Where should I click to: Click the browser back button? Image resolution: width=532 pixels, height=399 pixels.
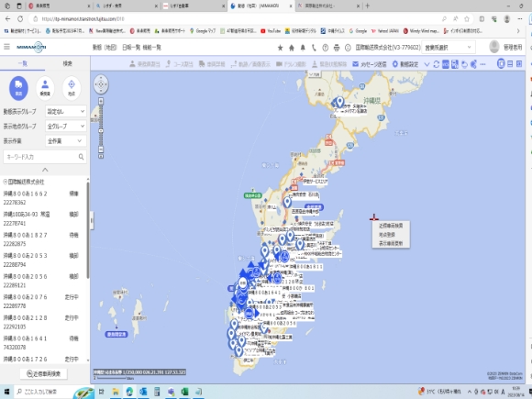[x=8, y=18]
